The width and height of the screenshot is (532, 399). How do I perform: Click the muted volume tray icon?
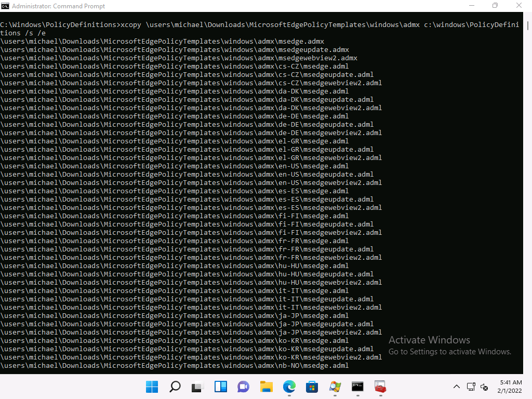coord(484,387)
